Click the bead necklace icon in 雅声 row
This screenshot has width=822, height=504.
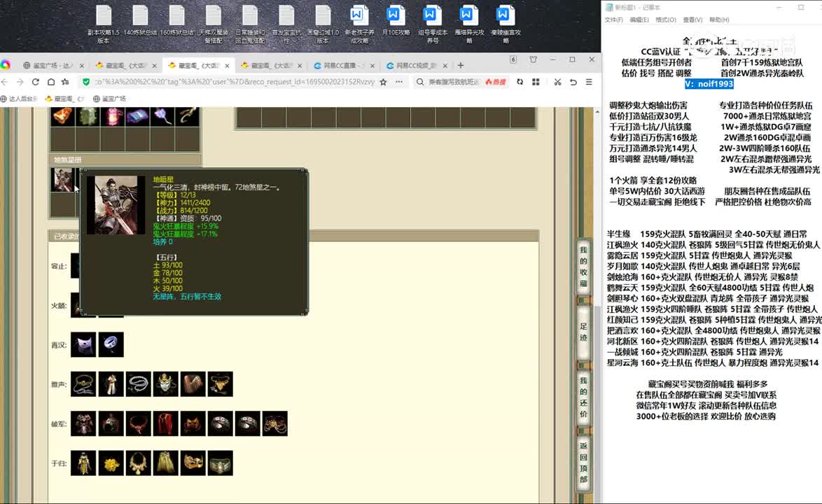click(x=138, y=384)
